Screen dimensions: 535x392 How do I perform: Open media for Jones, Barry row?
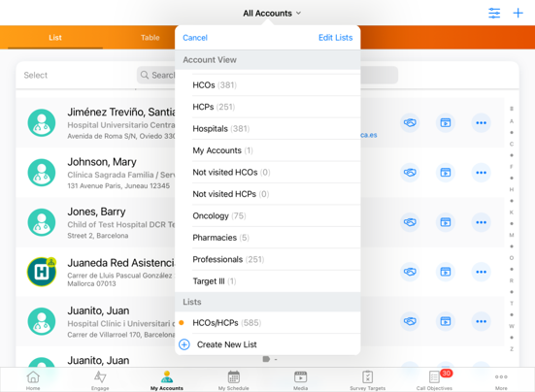(x=446, y=222)
